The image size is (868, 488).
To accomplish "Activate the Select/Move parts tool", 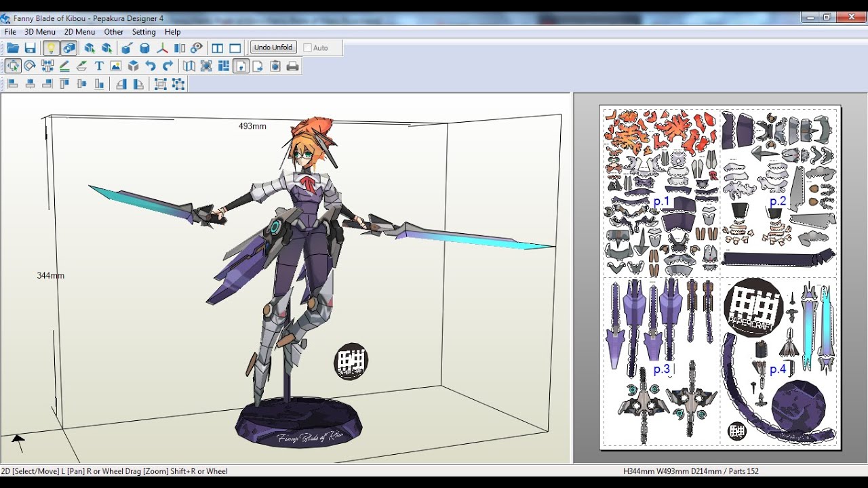I will tap(13, 66).
